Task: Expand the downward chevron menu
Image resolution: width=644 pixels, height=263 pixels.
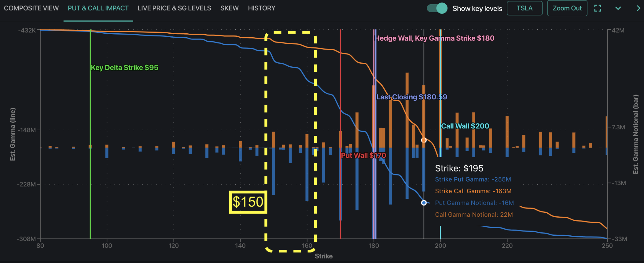Action: click(x=618, y=8)
